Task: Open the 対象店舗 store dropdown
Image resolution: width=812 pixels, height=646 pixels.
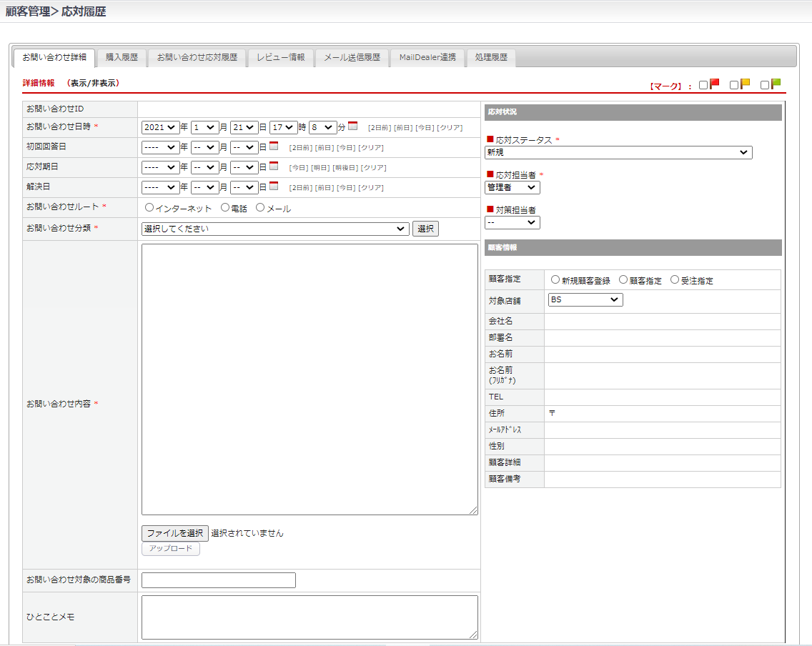Action: pyautogui.click(x=585, y=300)
